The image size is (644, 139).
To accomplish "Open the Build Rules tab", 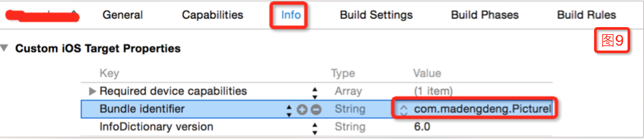I will [x=587, y=15].
